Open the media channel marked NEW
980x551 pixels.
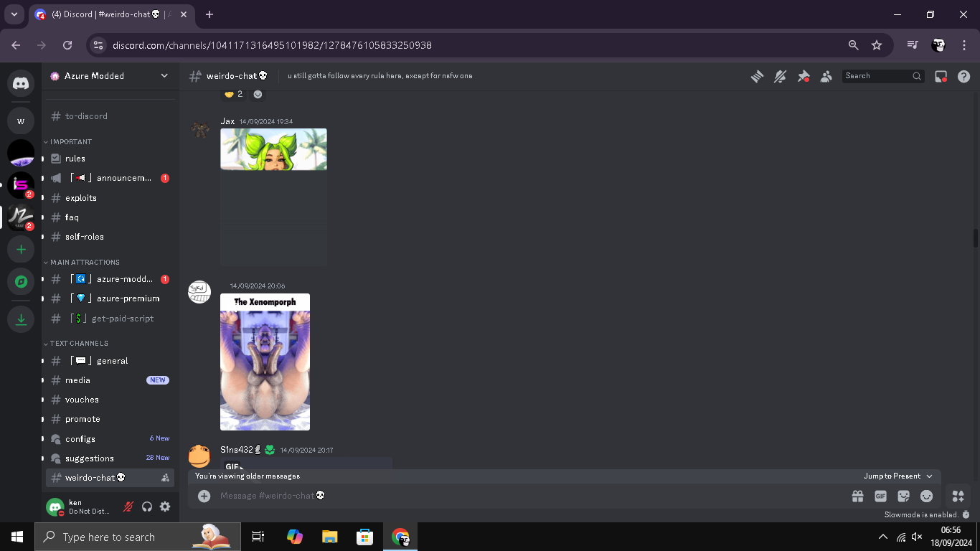coord(110,380)
